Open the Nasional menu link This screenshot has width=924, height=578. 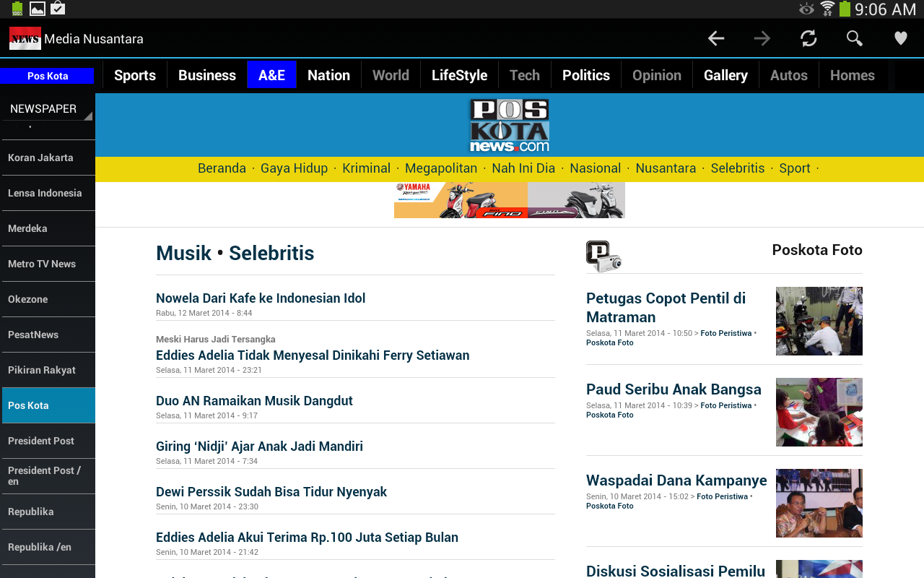point(595,168)
